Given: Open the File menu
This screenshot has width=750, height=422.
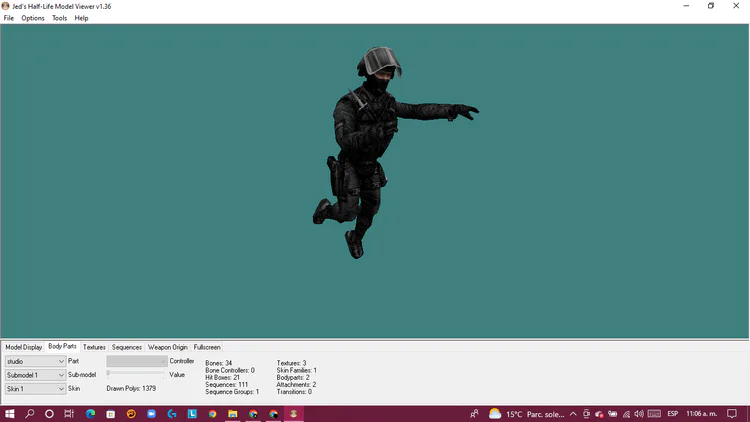Looking at the screenshot, I should tap(9, 18).
